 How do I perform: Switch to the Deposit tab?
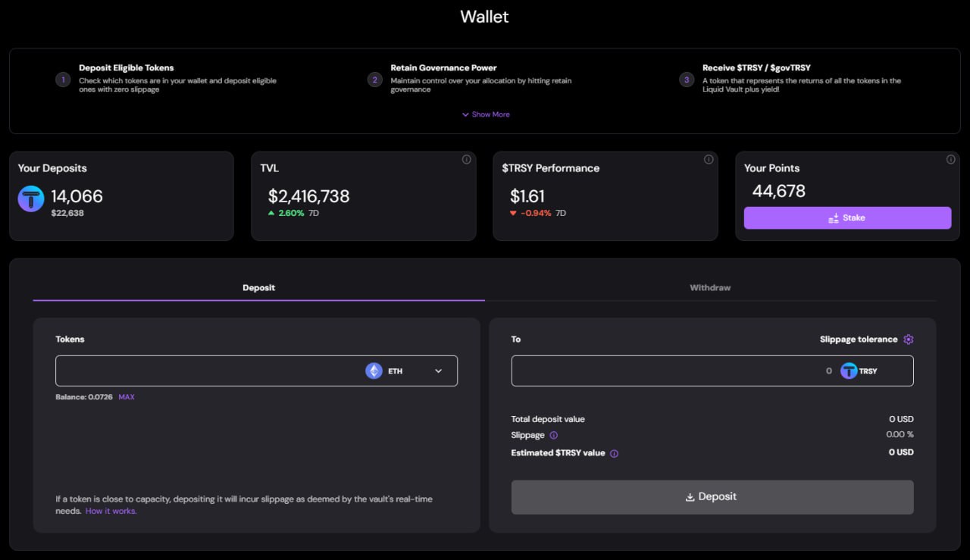coord(258,288)
